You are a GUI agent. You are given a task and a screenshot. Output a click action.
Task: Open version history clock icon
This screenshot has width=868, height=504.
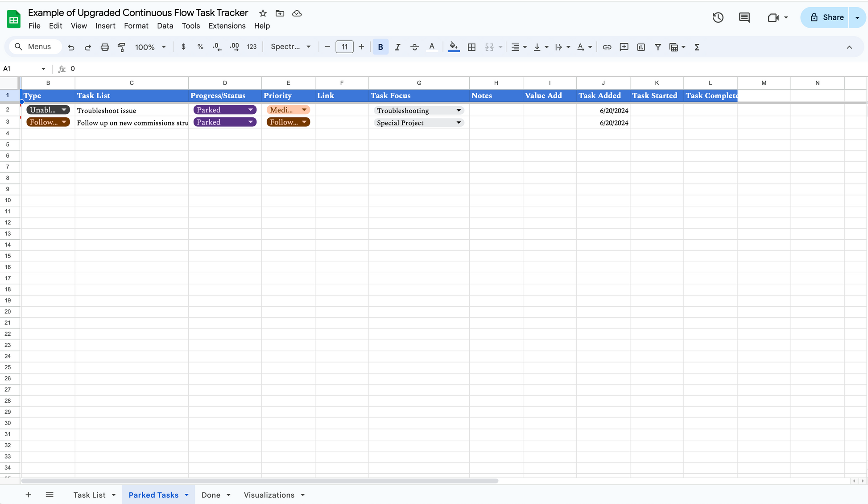tap(718, 17)
